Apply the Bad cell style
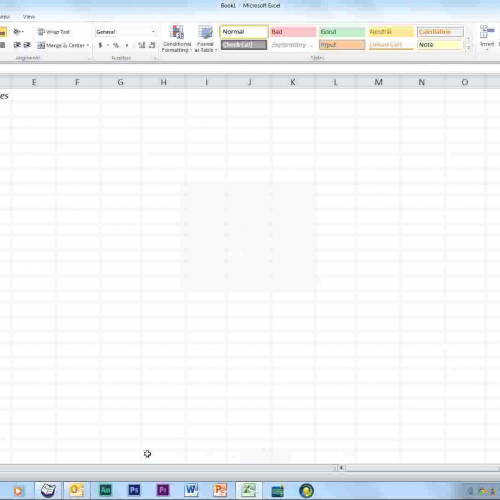Viewport: 500px width, 500px height. [292, 32]
